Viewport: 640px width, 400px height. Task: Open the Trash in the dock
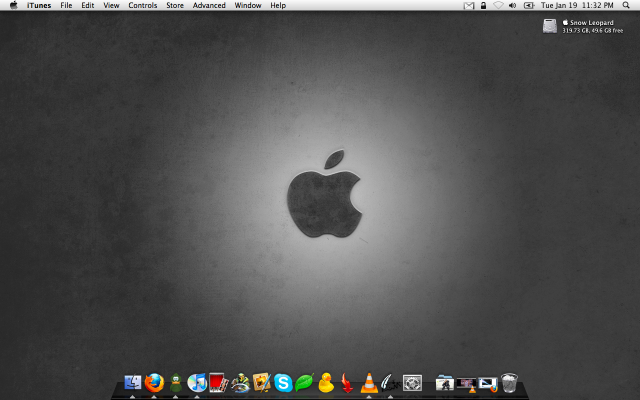coord(509,383)
